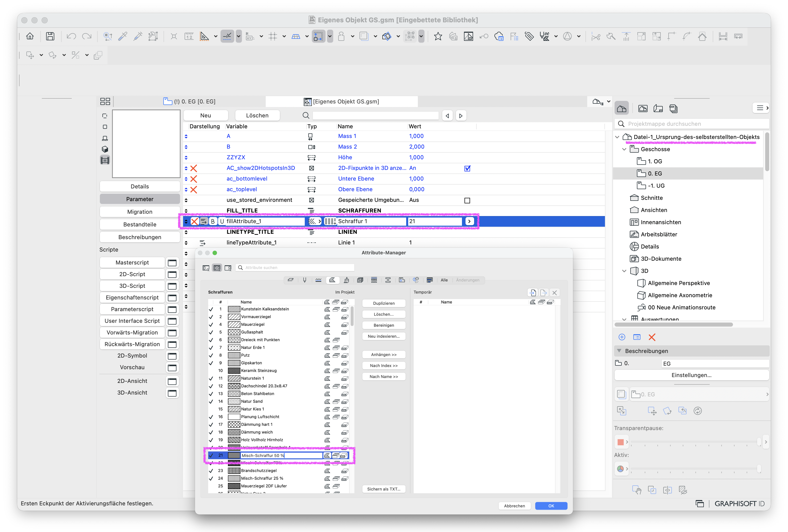788x532 pixels.
Task: Click the save floppy disk icon
Action: [x=50, y=36]
